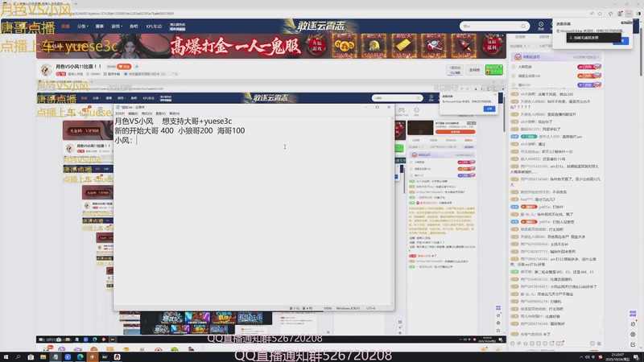Screen dimensions: 644x362
Task: Open Notepad 格式 menu
Action: point(147,113)
